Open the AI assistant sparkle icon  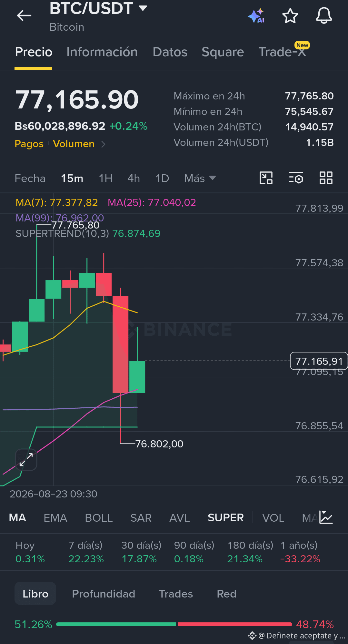click(x=256, y=16)
